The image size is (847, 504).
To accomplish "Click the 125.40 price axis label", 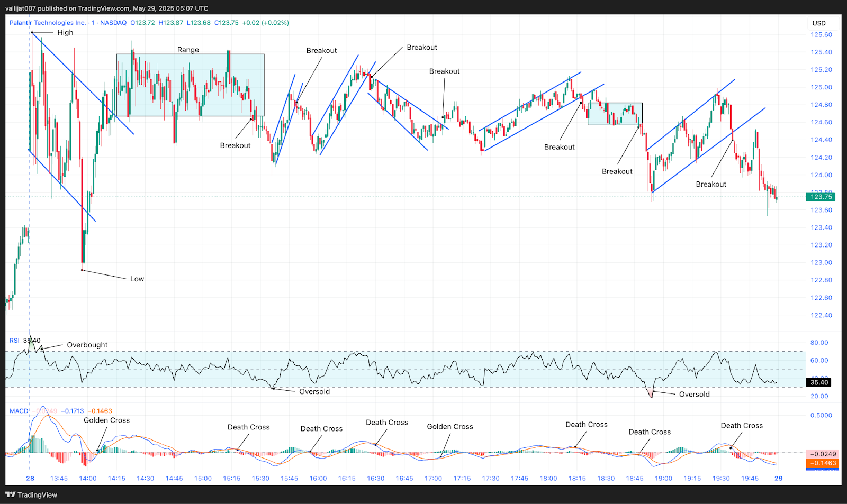I will coord(821,52).
